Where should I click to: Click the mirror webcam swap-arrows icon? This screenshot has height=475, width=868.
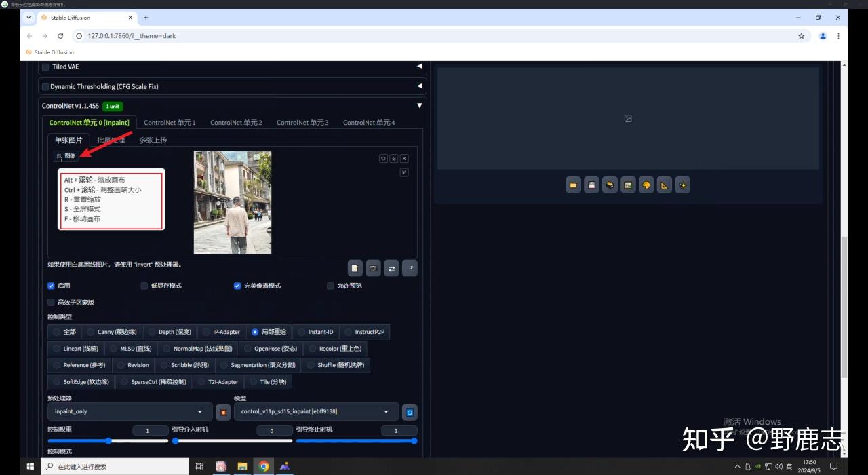click(391, 268)
